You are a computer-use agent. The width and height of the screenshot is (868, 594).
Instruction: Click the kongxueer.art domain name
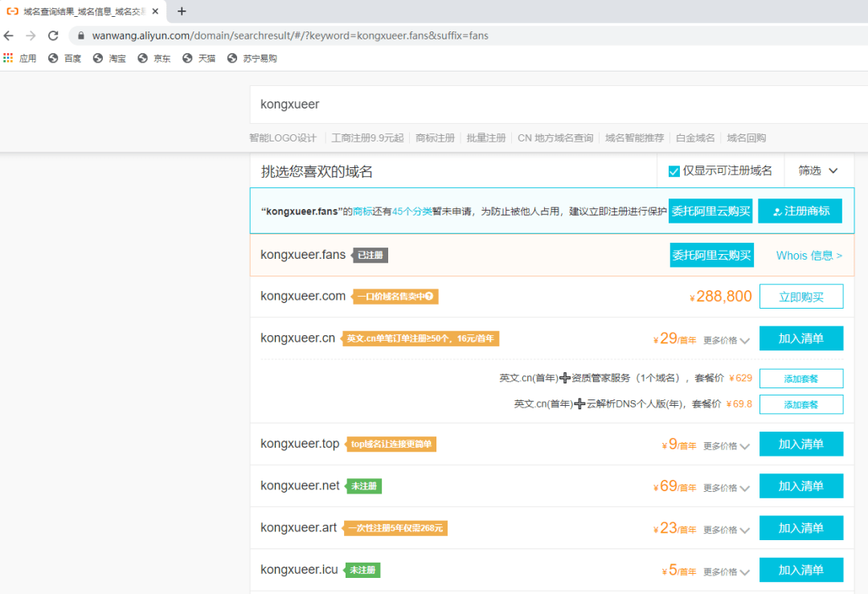[x=298, y=527]
